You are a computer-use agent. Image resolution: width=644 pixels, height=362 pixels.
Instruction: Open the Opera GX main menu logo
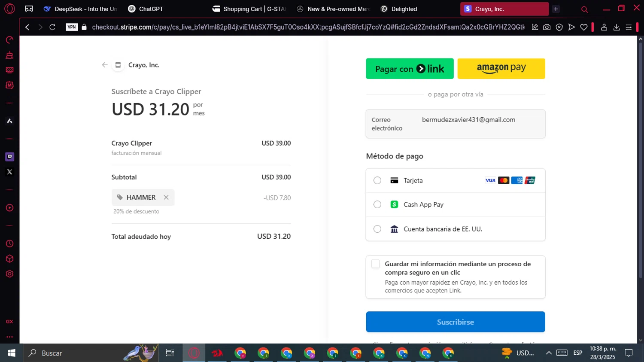click(x=9, y=9)
